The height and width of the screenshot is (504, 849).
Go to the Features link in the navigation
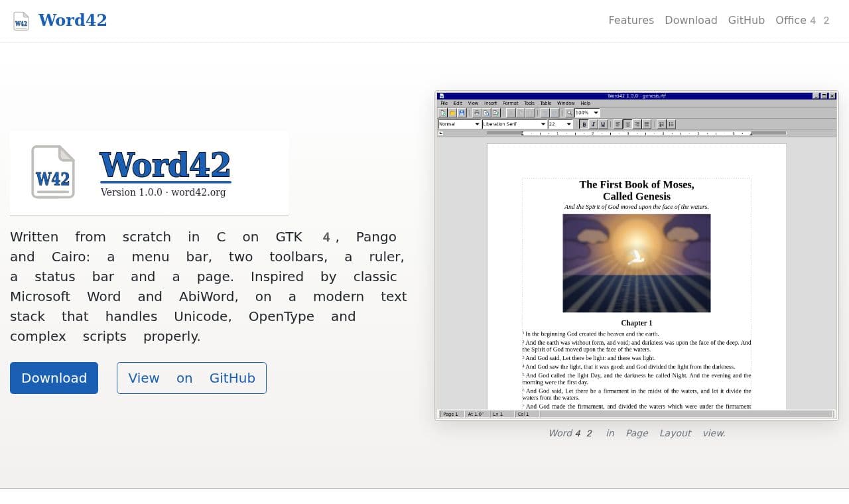click(631, 21)
